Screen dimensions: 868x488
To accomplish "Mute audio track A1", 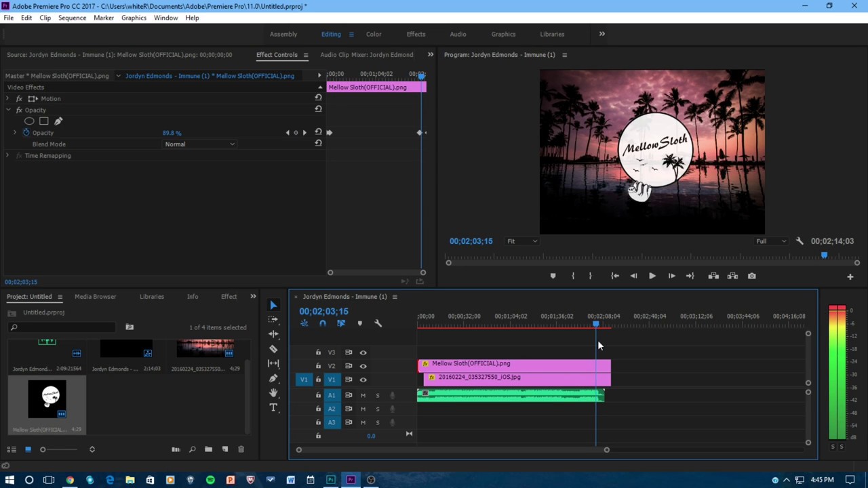I will click(x=363, y=395).
